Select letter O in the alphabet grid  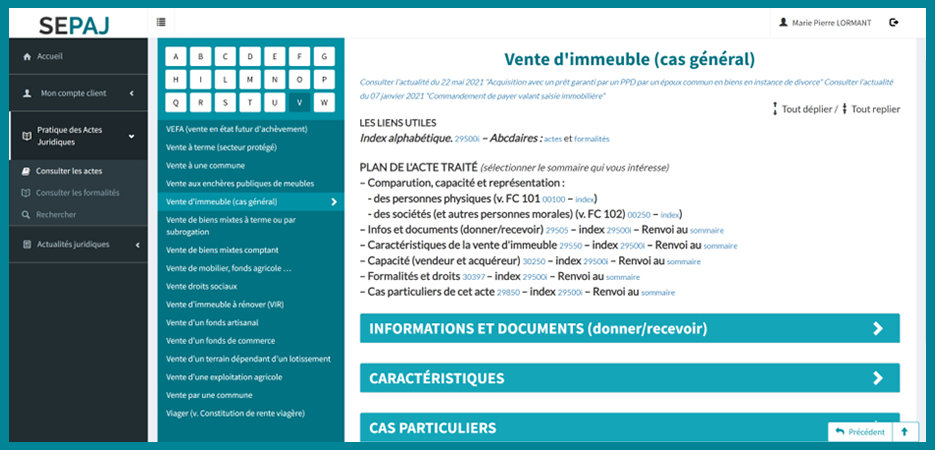coord(299,79)
